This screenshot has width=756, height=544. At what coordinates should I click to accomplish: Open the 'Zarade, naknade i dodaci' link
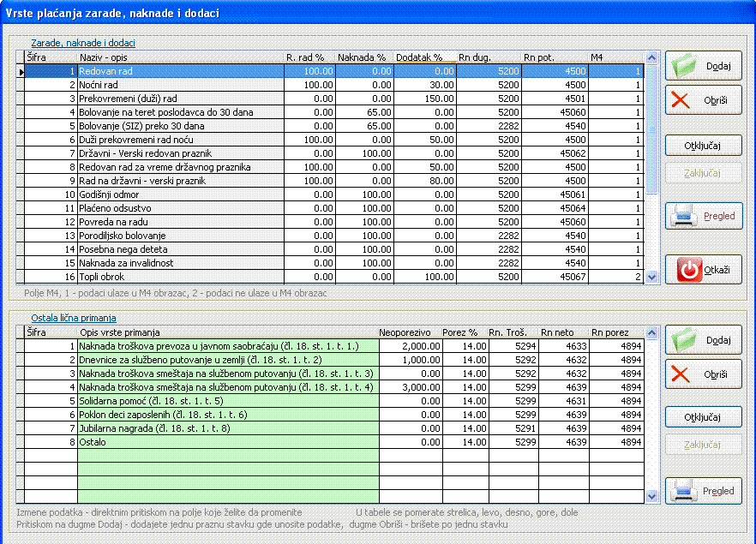(83, 43)
